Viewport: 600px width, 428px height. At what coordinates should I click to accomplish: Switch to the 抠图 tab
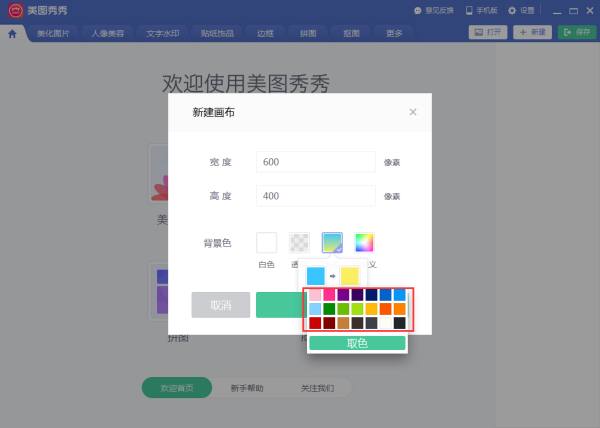[x=351, y=34]
